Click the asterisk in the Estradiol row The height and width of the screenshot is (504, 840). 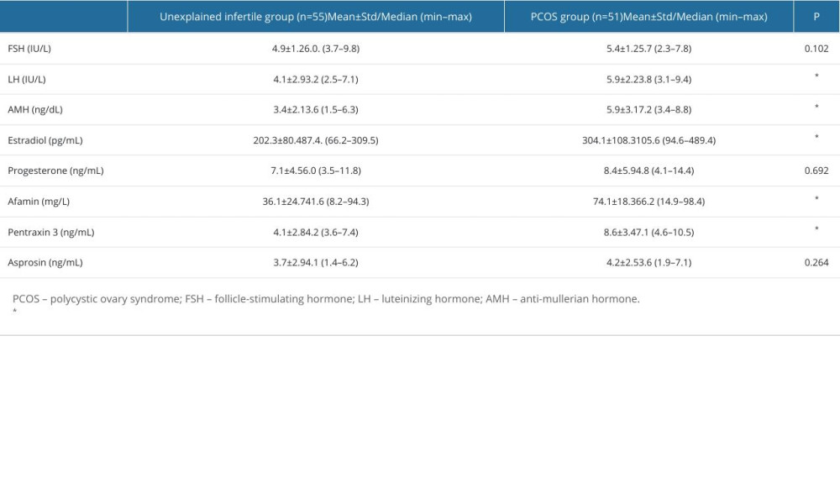(x=816, y=137)
